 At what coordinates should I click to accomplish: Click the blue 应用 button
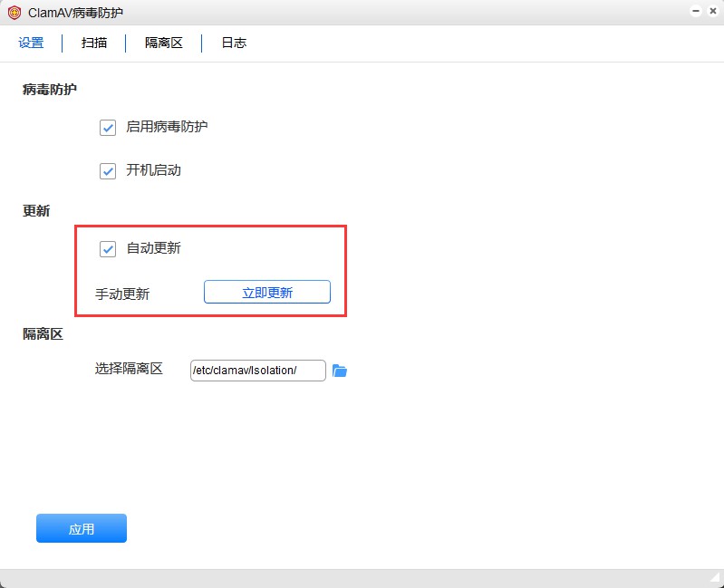point(82,528)
